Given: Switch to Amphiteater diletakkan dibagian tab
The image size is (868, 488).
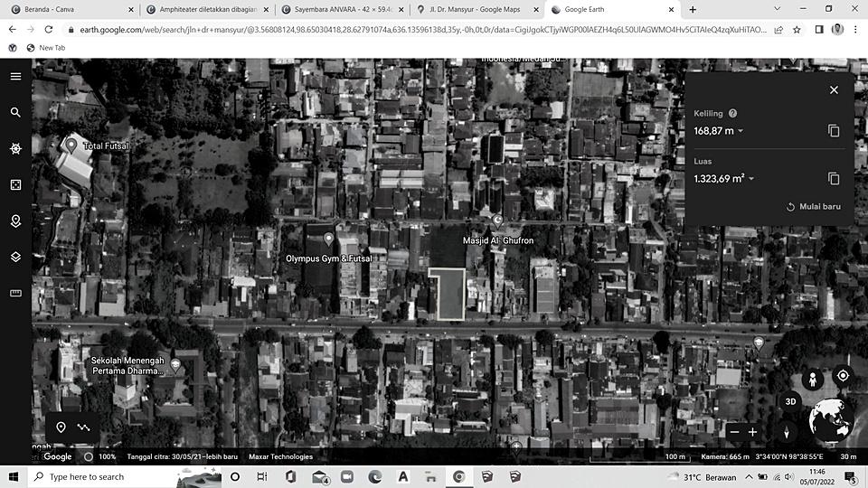Looking at the screenshot, I should coord(207,9).
